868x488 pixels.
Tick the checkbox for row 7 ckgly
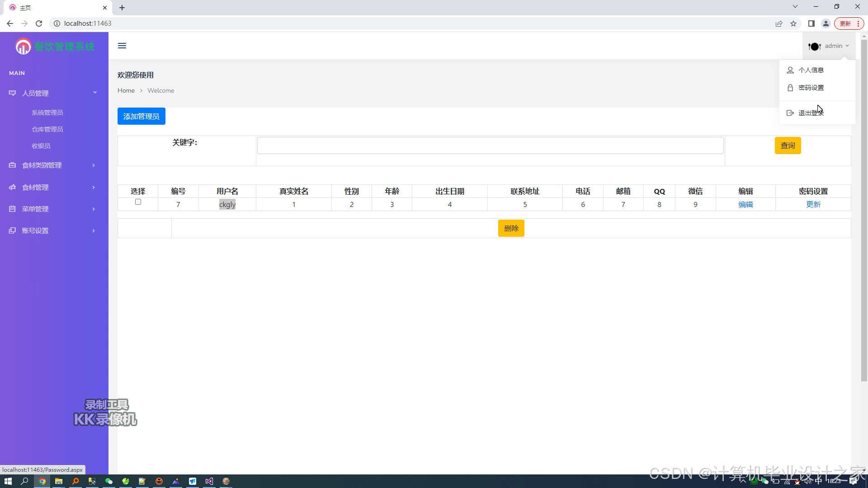138,202
